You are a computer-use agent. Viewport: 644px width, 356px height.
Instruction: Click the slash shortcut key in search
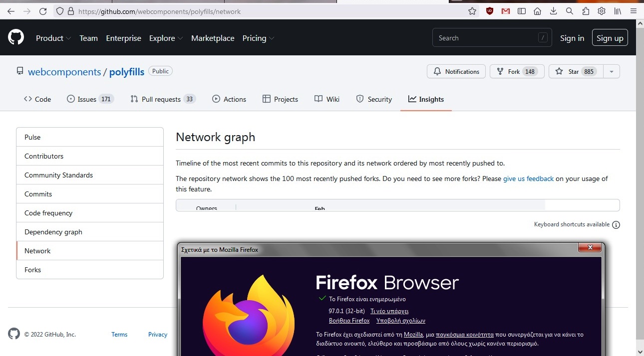click(x=543, y=38)
